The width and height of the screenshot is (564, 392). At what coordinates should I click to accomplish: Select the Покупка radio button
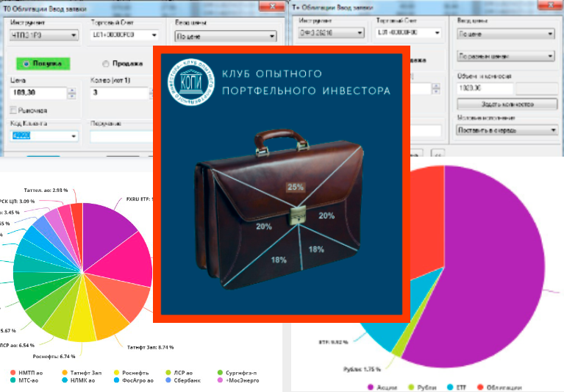pyautogui.click(x=43, y=63)
